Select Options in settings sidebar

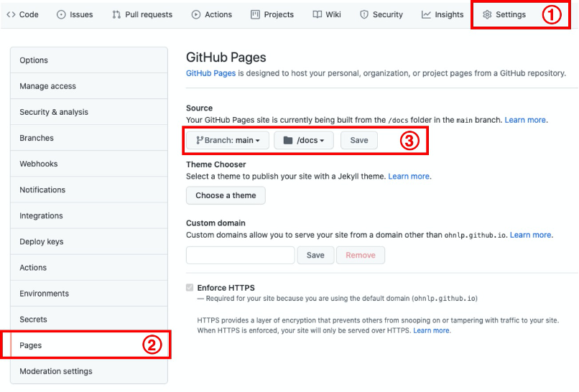[89, 60]
